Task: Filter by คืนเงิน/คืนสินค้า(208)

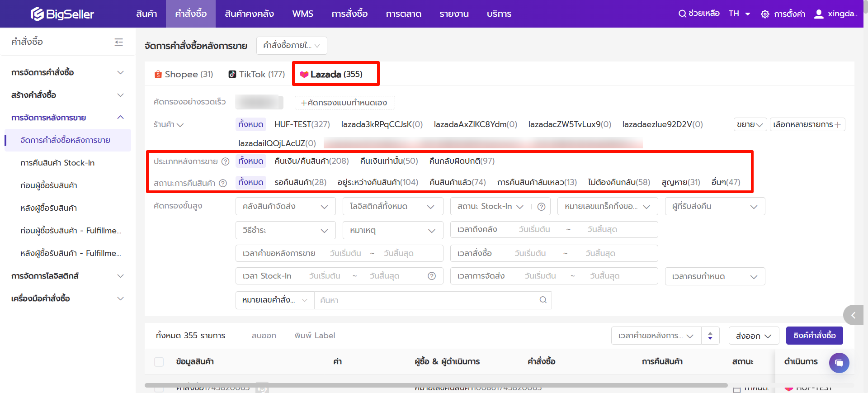Action: tap(311, 161)
